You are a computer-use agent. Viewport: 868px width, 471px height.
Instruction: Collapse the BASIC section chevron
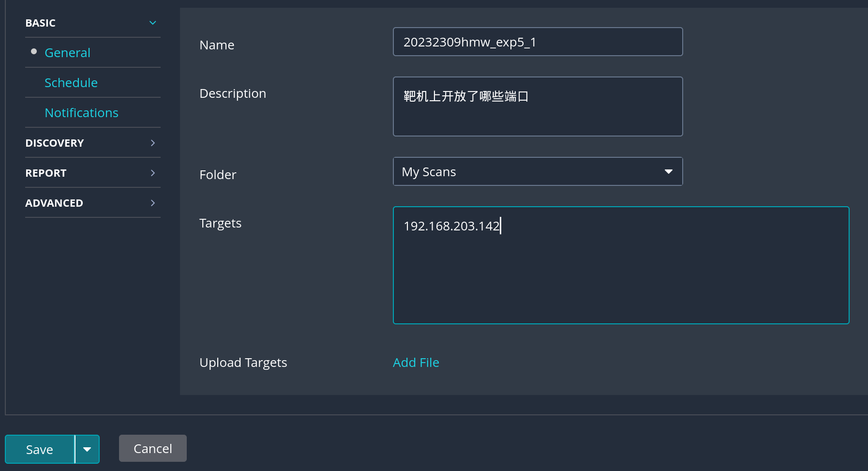(152, 23)
